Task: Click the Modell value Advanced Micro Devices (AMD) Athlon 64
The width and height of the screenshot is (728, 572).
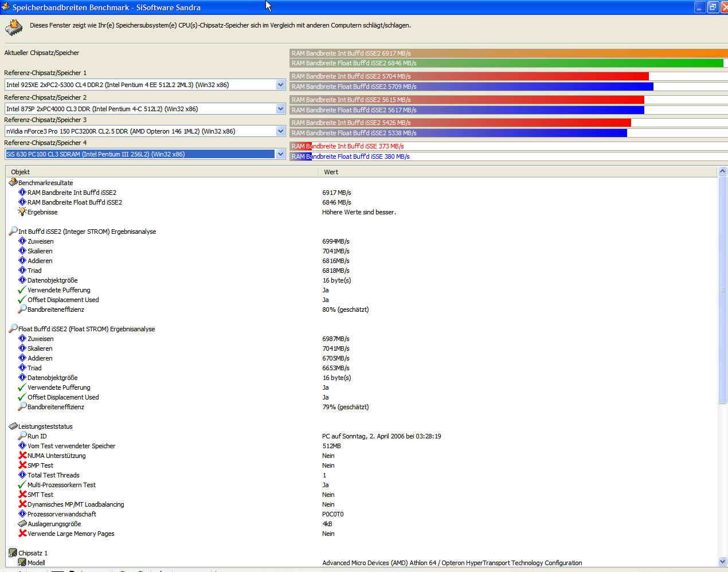Action: click(452, 563)
